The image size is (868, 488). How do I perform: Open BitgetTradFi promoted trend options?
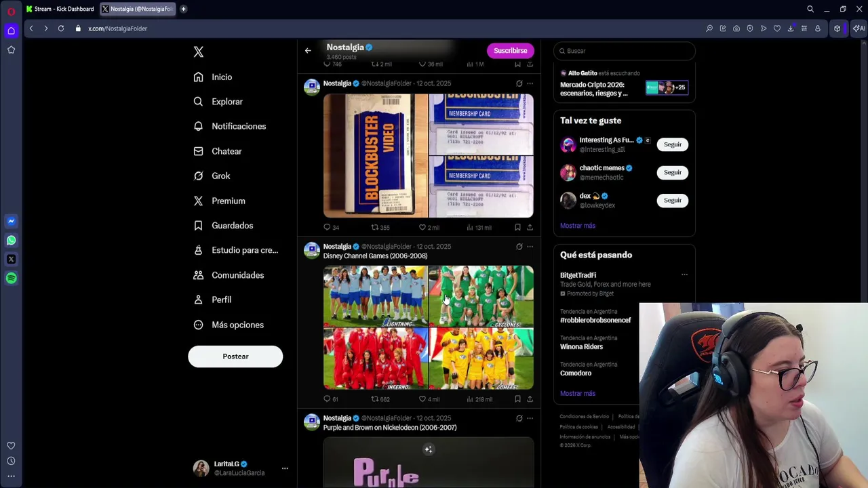[x=684, y=274]
